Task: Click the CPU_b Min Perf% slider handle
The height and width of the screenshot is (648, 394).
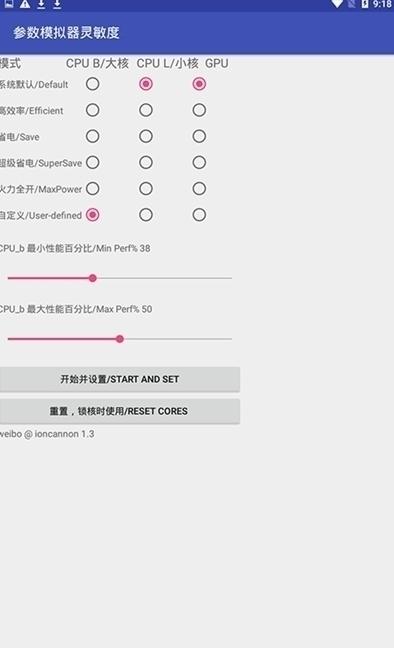Action: (x=93, y=278)
